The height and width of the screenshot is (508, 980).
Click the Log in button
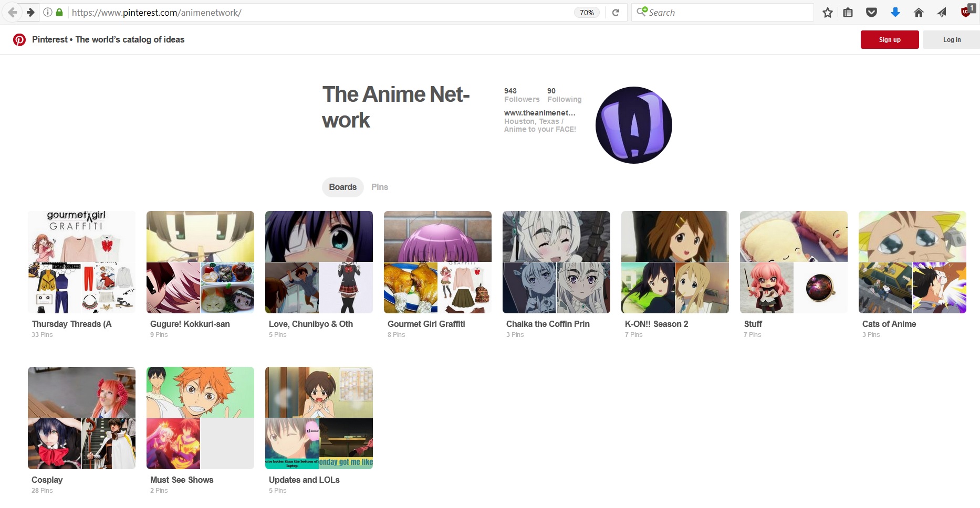pyautogui.click(x=952, y=39)
